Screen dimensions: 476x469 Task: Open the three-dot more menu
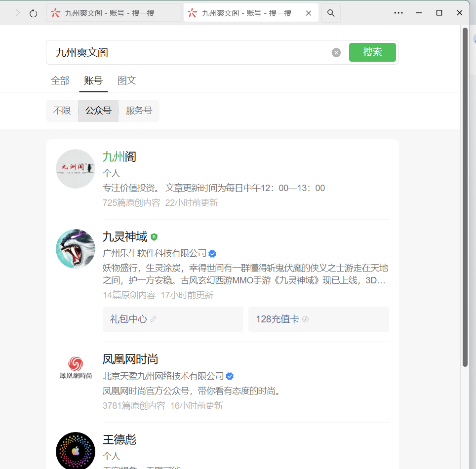pyautogui.click(x=398, y=13)
